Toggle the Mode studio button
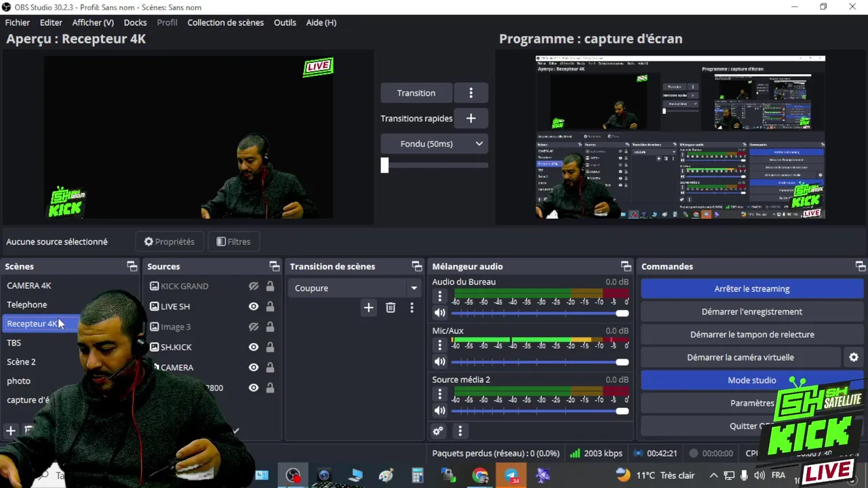This screenshot has width=868, height=488. (752, 380)
